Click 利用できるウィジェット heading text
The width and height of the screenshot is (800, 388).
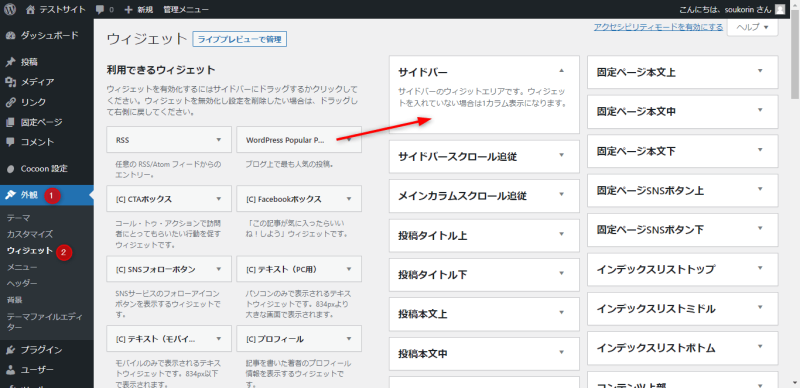[161, 70]
